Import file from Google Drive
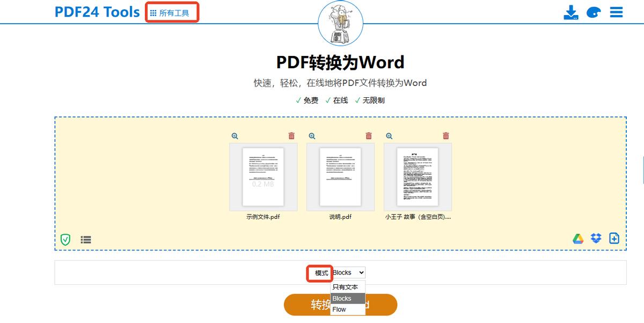The image size is (644, 323). 578,239
